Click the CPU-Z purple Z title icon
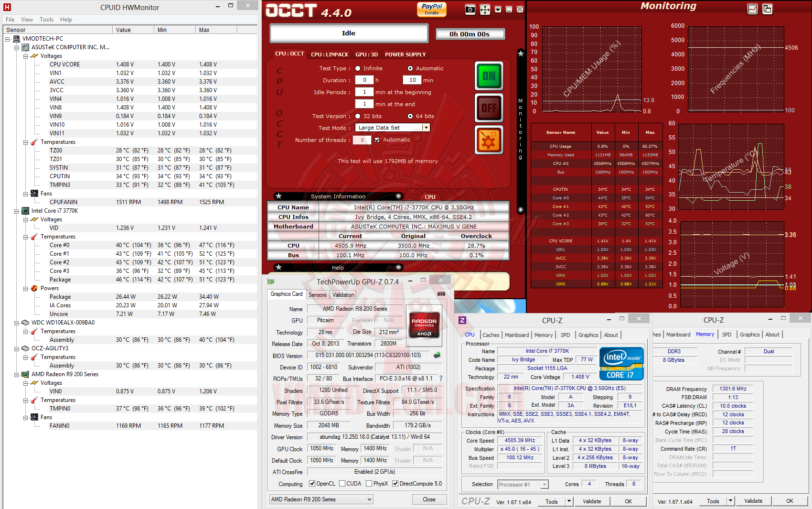 click(462, 320)
